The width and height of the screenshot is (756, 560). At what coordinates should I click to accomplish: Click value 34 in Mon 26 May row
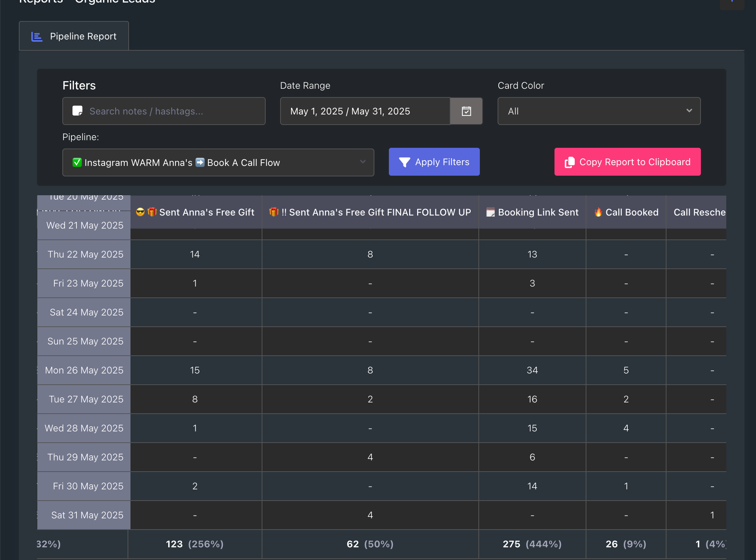pos(532,370)
